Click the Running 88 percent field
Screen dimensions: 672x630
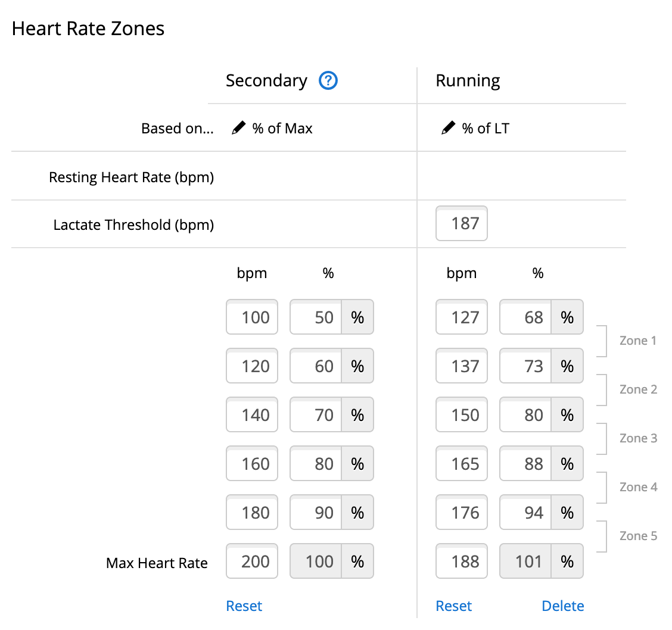tap(526, 464)
